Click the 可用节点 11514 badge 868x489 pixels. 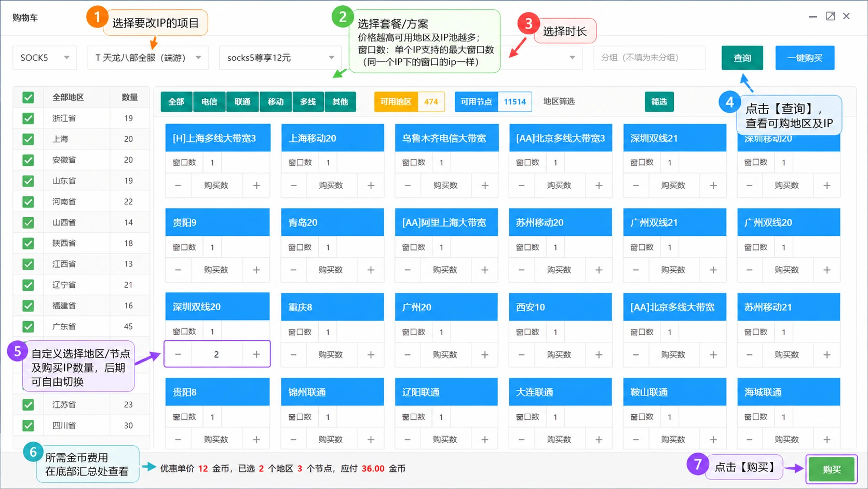(493, 102)
